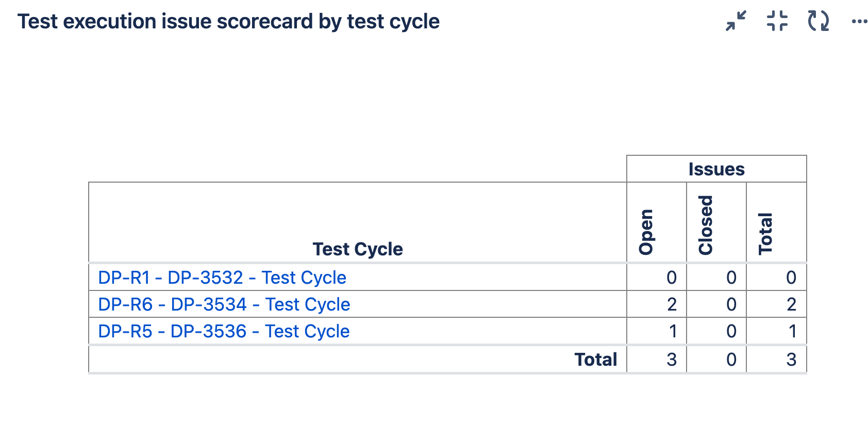Click the Open count for DP-R5 row
868x422 pixels.
673,331
